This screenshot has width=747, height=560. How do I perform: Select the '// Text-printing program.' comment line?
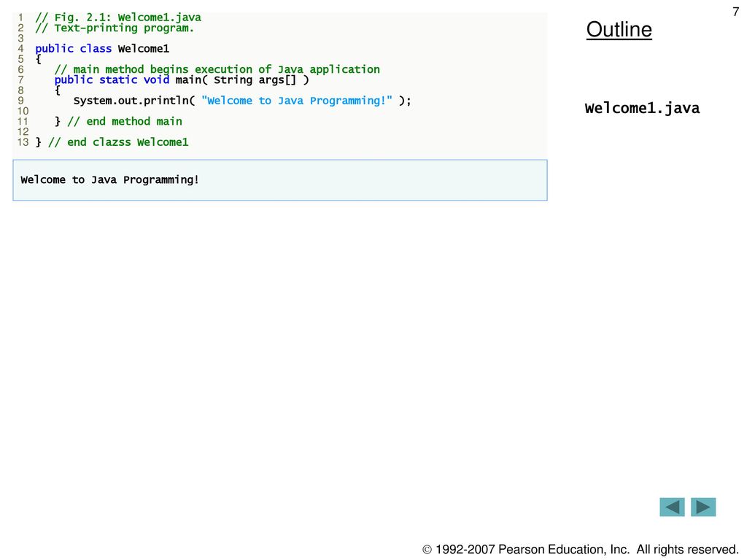click(x=115, y=28)
